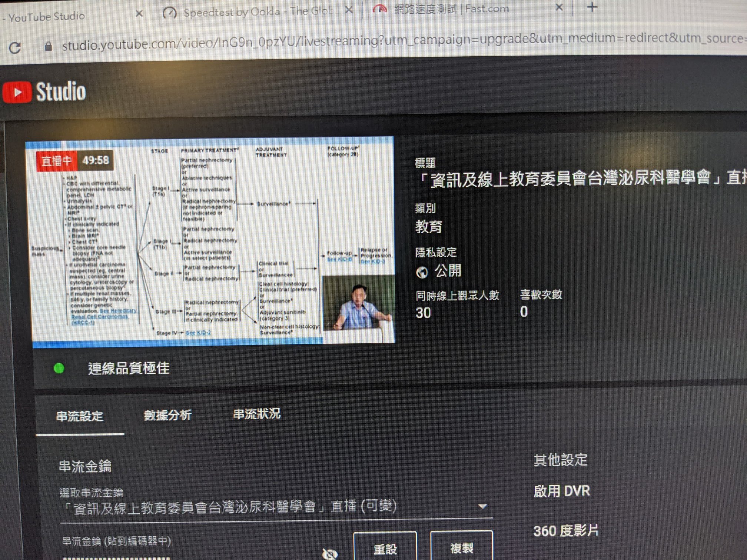Click the Fast.com tab favicon
The height and width of the screenshot is (560, 747).
coord(380,9)
